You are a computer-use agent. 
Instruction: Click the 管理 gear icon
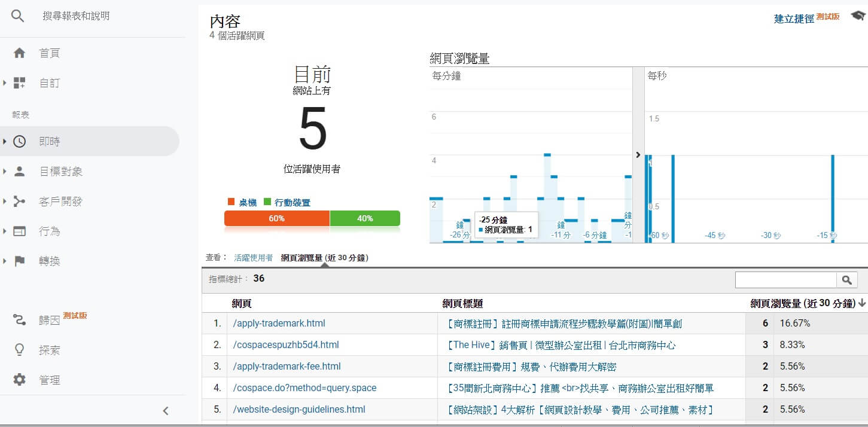(x=20, y=380)
